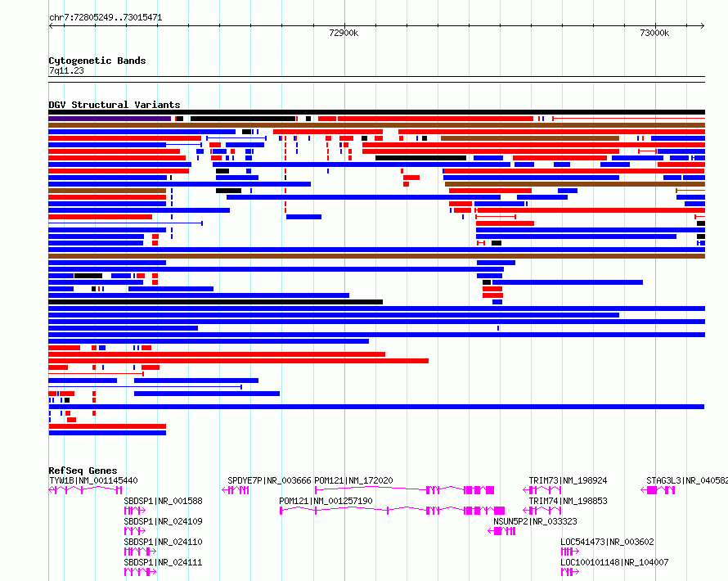Select the SBDSP1 NR_001588 gene model glyph

coord(135,511)
